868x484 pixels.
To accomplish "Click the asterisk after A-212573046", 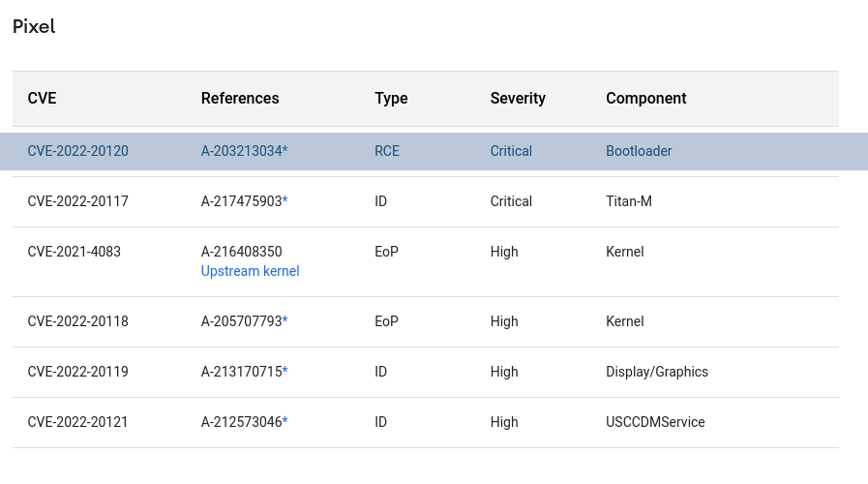I will [285, 422].
